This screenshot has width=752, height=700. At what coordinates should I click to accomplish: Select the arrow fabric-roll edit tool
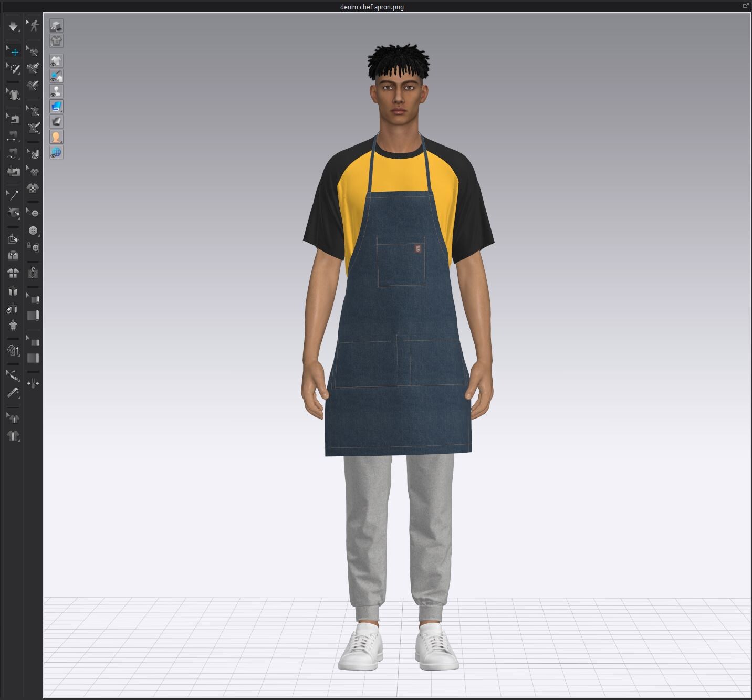click(x=33, y=299)
